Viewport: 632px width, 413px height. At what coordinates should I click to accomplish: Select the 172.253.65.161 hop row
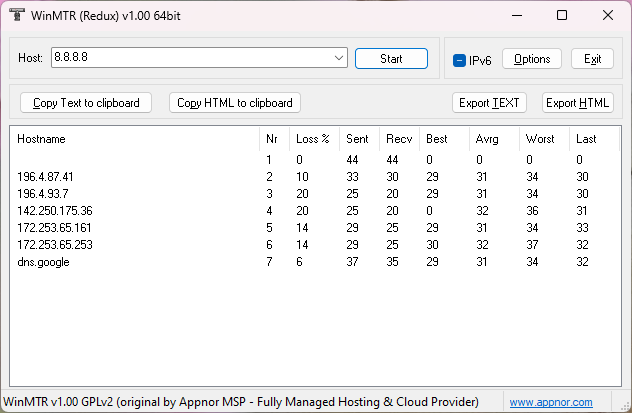[x=315, y=228]
